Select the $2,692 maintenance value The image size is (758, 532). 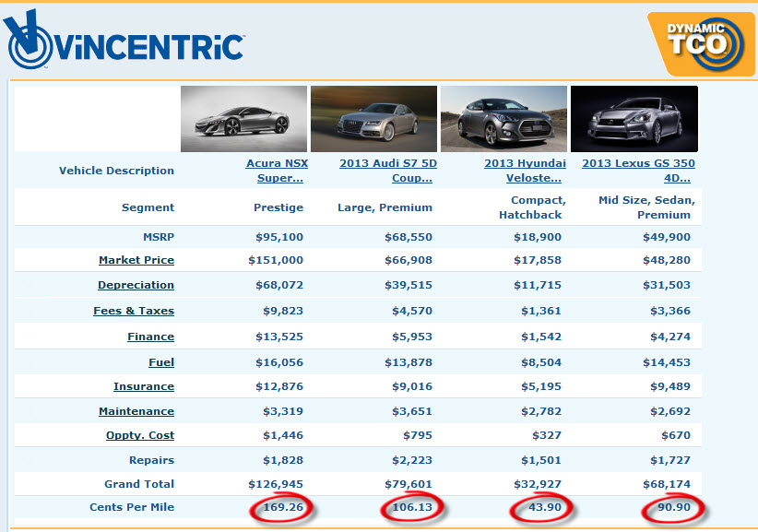pos(670,411)
